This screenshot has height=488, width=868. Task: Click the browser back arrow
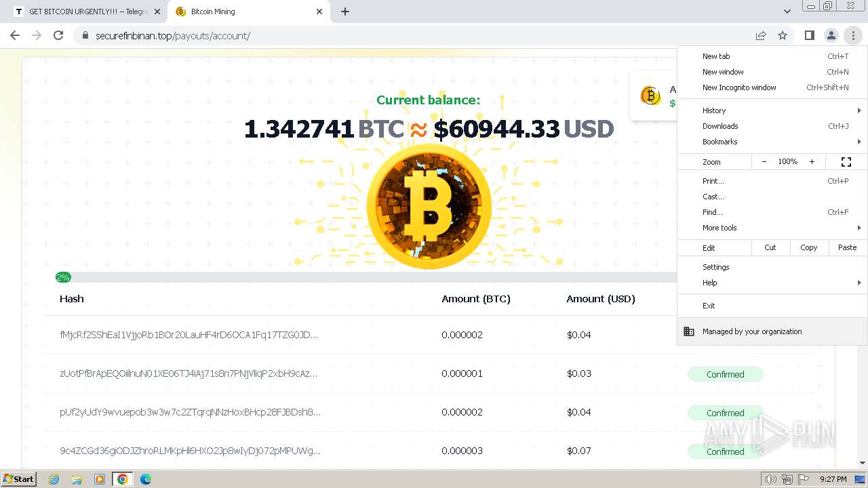[x=15, y=35]
